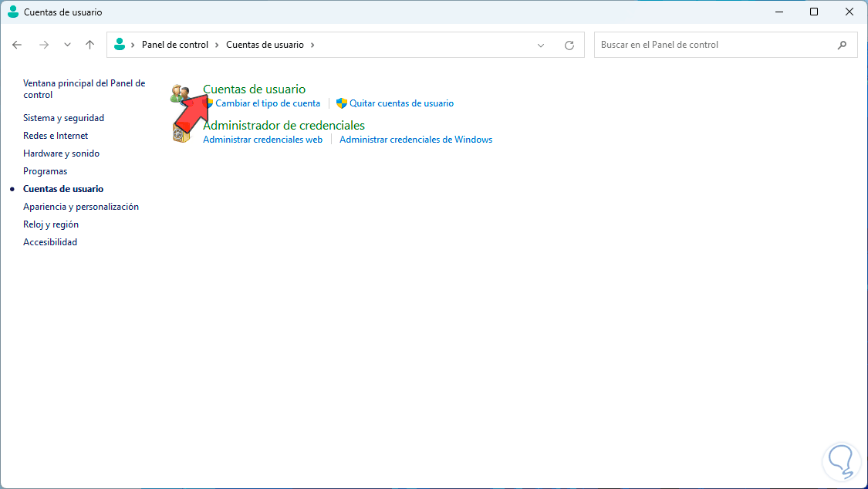
Task: Go back using the back arrow
Action: pyautogui.click(x=17, y=45)
